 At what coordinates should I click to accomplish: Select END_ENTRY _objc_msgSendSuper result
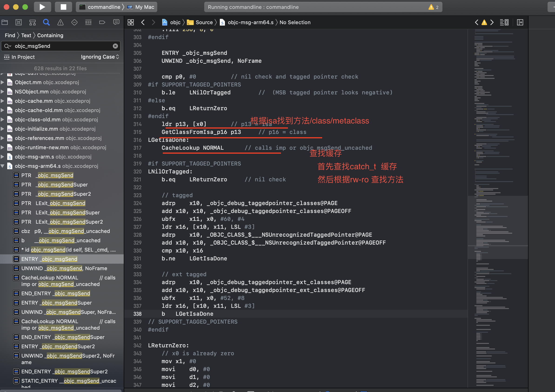point(63,337)
